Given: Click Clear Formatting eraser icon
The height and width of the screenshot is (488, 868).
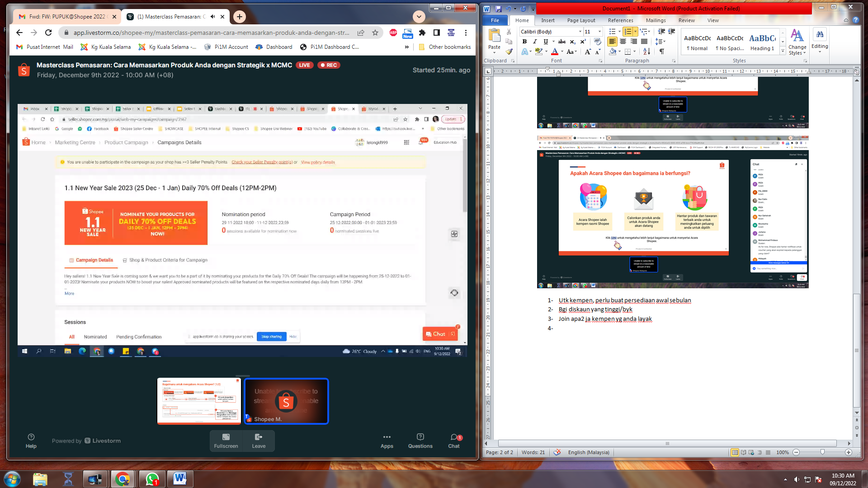Looking at the screenshot, I should tap(597, 42).
